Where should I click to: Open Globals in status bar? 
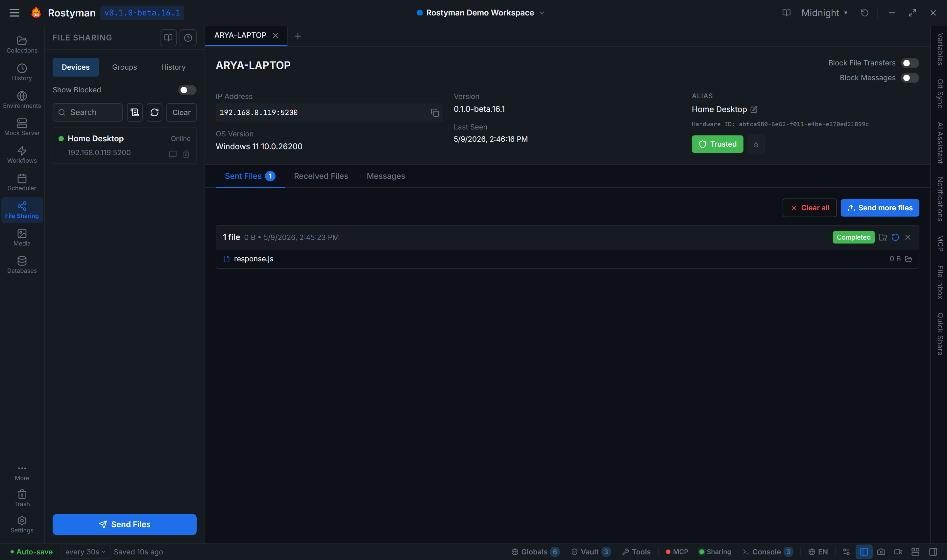click(535, 552)
